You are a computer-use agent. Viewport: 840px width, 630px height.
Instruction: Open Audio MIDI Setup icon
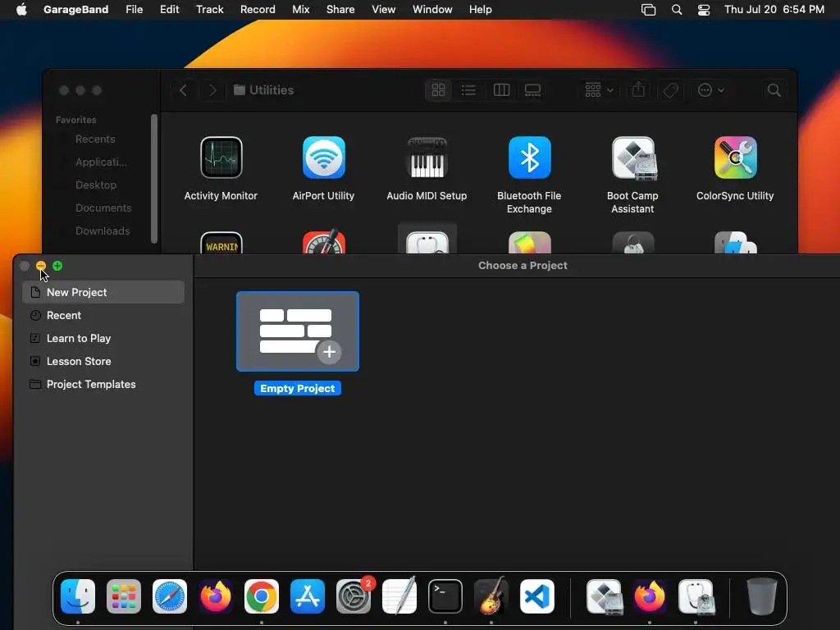click(427, 157)
